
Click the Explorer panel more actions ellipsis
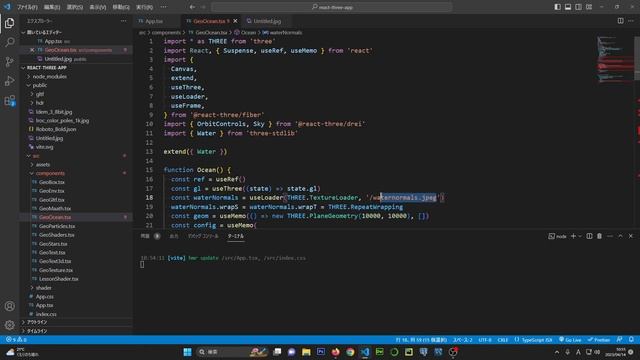pos(124,21)
